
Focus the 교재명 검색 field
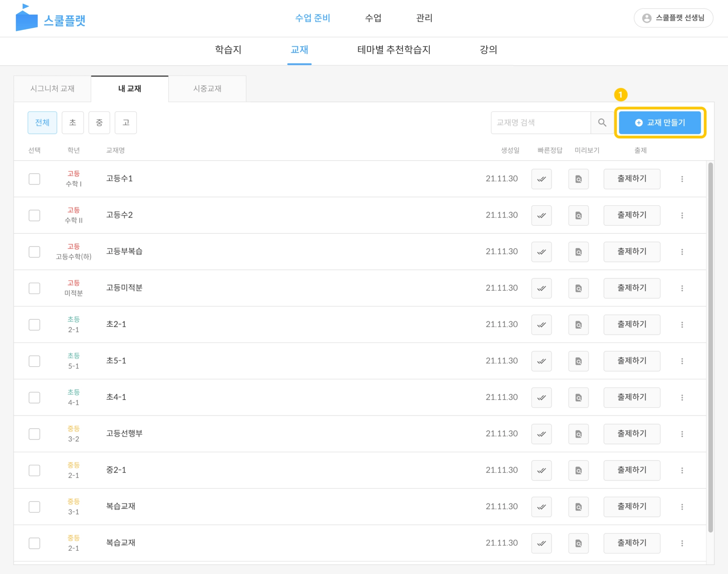(540, 123)
